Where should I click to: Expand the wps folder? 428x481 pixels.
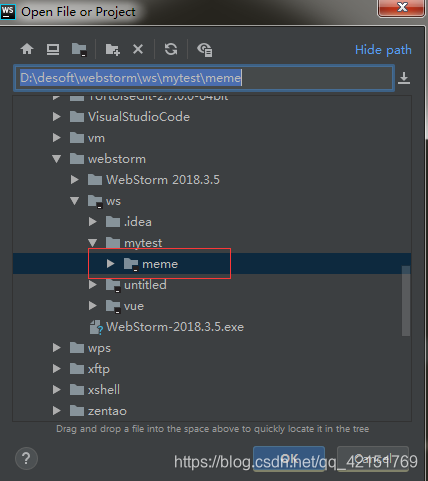[57, 348]
